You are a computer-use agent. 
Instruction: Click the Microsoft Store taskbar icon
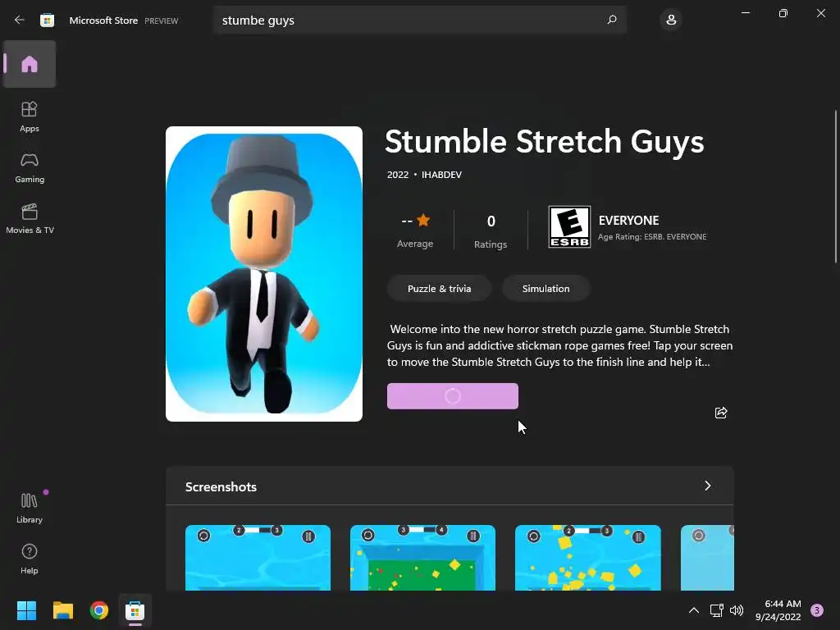pos(135,610)
